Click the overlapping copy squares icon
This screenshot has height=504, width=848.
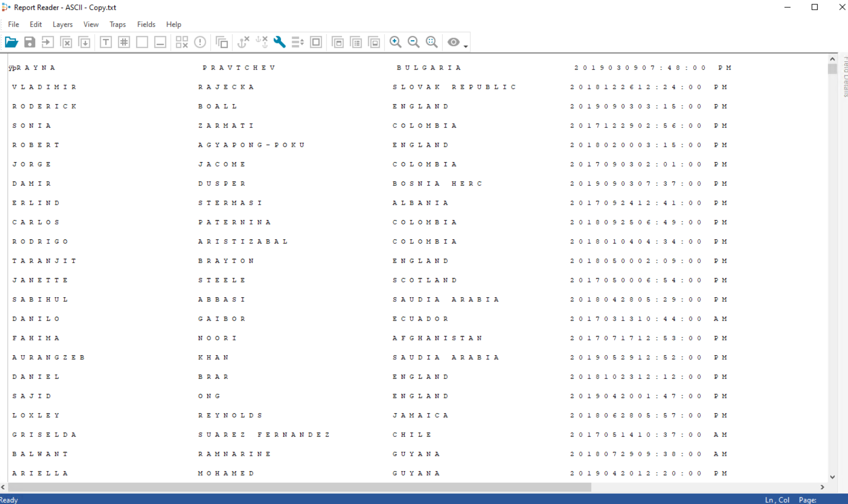pos(222,42)
